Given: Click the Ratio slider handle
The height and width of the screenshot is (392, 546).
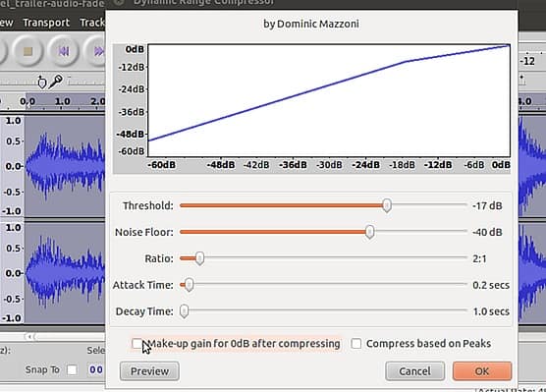Looking at the screenshot, I should pos(199,258).
